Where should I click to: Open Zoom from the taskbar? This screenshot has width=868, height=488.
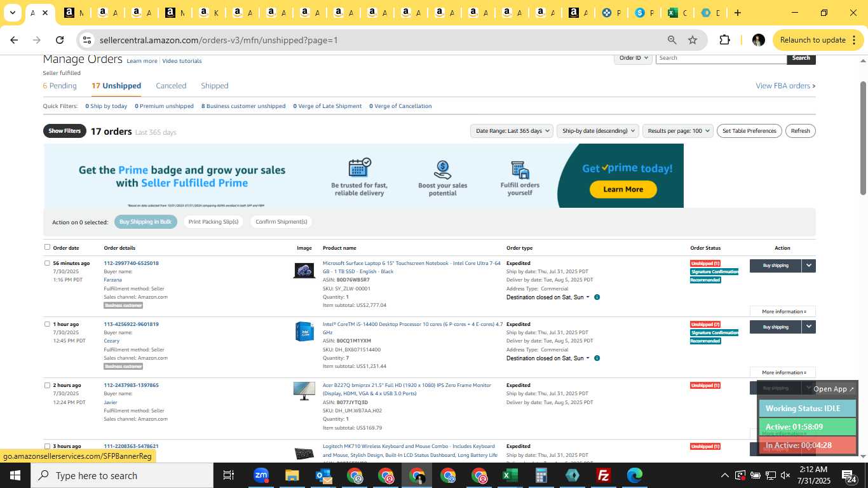tap(261, 475)
